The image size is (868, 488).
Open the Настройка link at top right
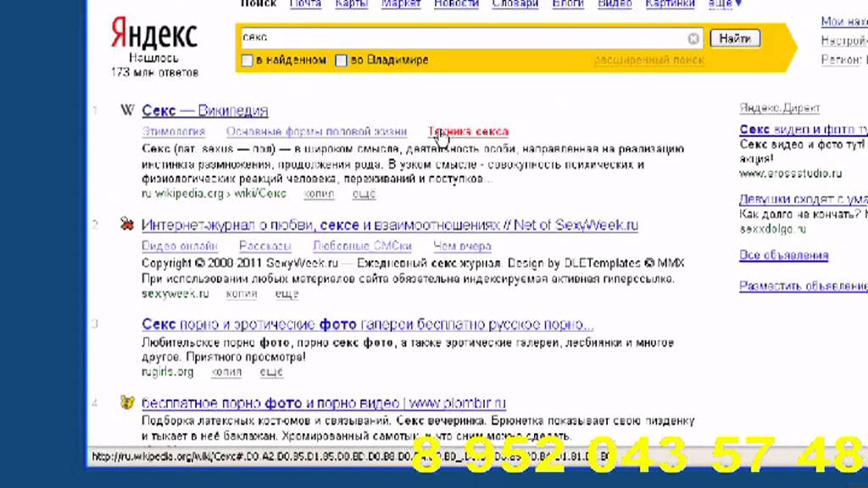point(844,41)
